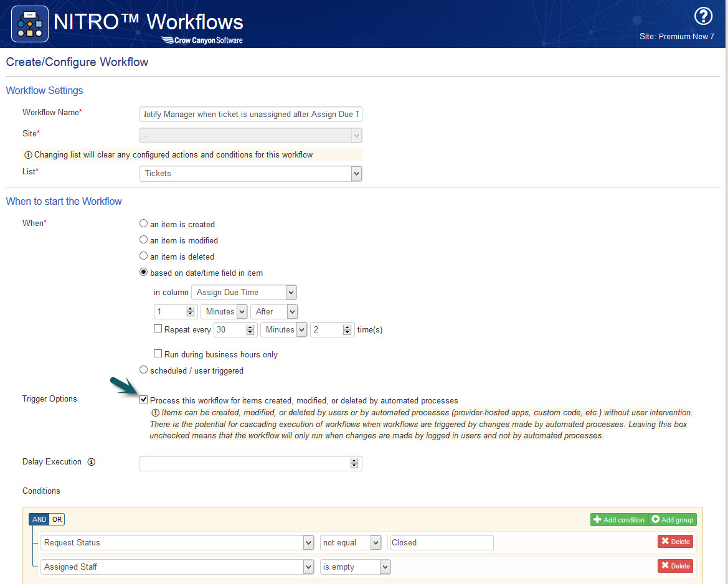Click the Delay Execution info icon
The image size is (728, 584).
click(x=92, y=462)
